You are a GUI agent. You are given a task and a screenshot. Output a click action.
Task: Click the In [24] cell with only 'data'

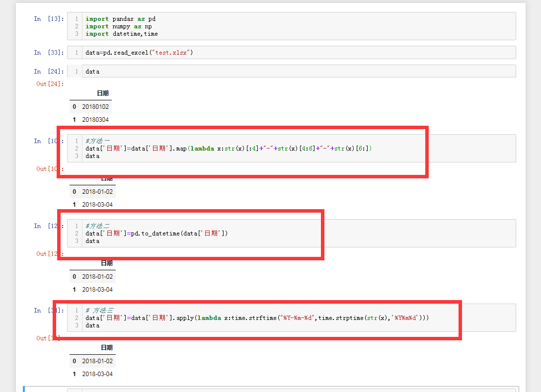pos(292,71)
